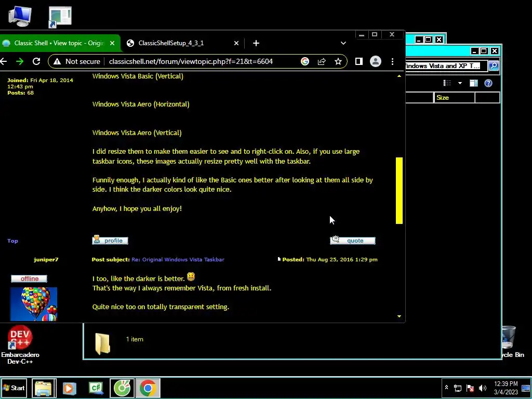Click the post icon beside Posted date
The image size is (532, 399).
279,259
